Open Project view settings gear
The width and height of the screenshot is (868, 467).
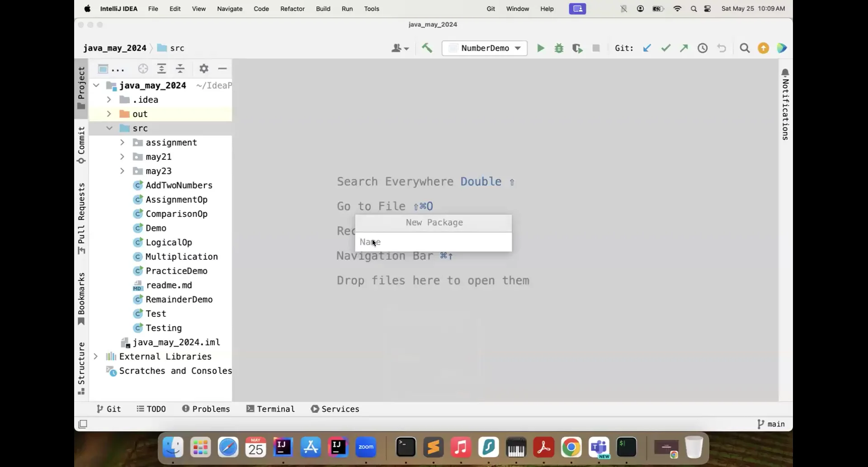[x=204, y=68]
